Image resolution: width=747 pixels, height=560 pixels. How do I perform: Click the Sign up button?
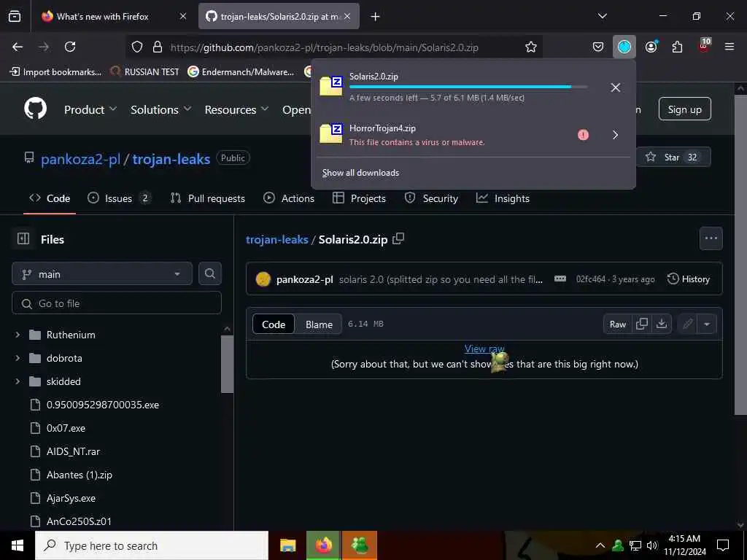click(684, 109)
